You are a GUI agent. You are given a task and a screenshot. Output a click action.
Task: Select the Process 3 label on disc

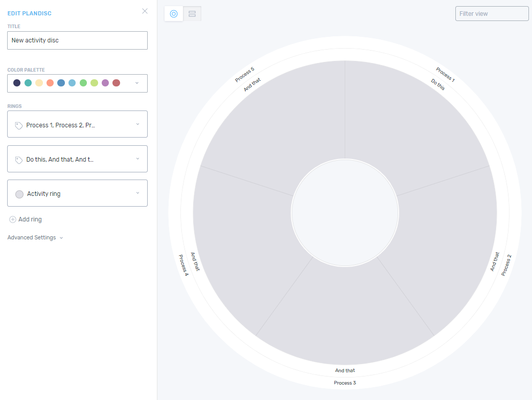[x=345, y=383]
